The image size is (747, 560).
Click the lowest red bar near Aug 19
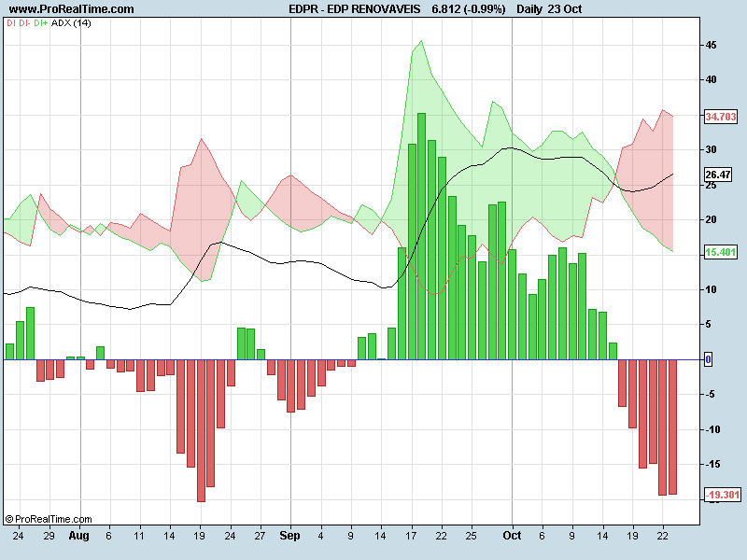(x=201, y=430)
